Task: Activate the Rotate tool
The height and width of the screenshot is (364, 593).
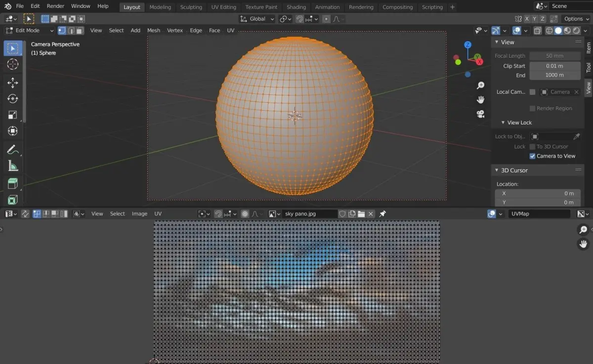Action: tap(13, 99)
